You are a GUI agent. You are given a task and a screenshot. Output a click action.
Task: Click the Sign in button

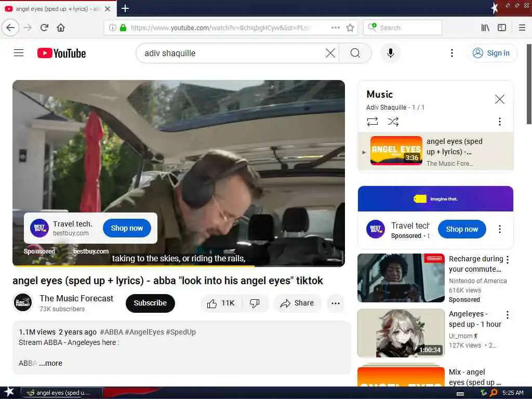pyautogui.click(x=491, y=53)
